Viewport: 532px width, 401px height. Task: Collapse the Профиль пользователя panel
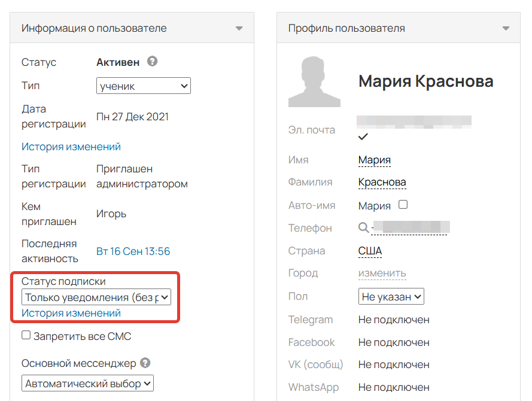click(506, 28)
